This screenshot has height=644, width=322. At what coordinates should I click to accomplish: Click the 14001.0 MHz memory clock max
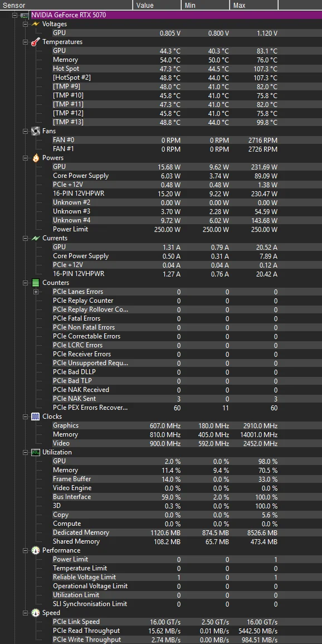(x=259, y=434)
